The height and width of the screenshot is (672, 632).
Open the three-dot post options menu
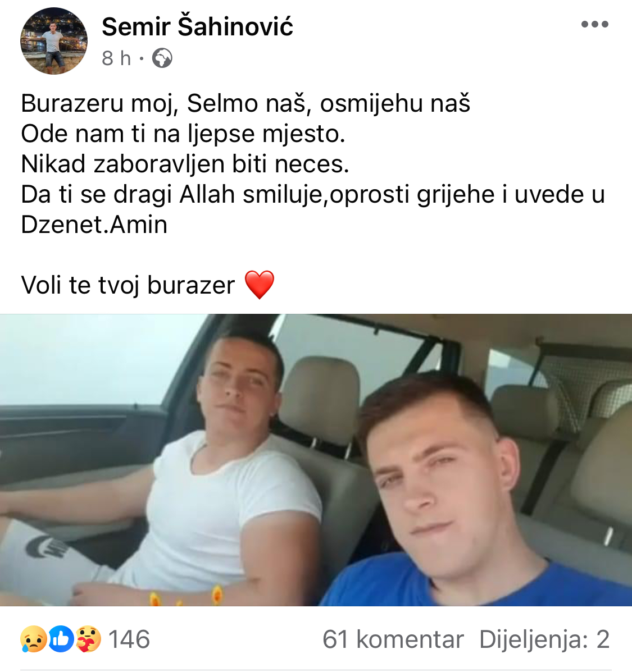[595, 24]
